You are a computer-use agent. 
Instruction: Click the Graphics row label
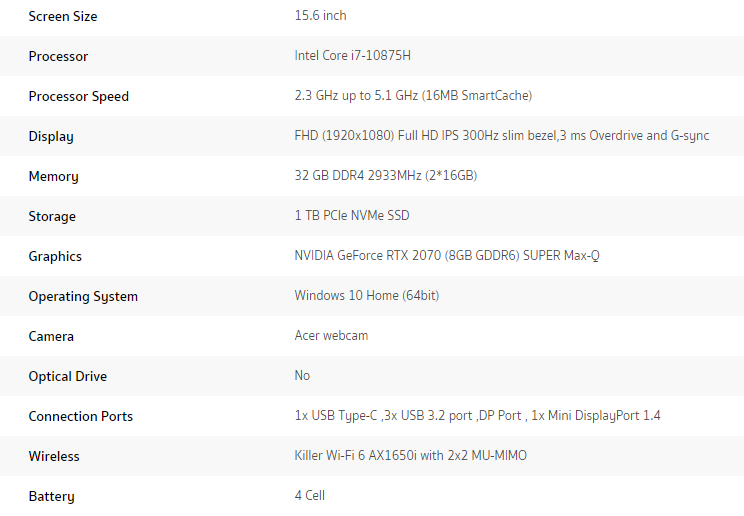55,256
